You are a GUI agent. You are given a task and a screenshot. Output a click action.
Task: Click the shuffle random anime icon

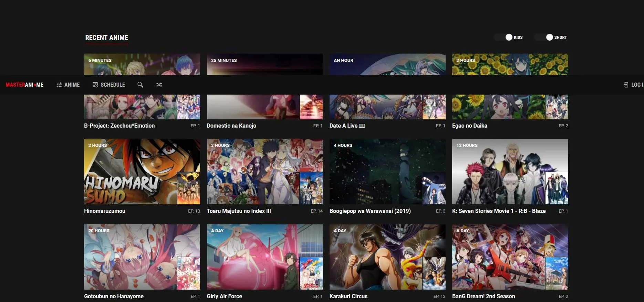click(x=159, y=85)
